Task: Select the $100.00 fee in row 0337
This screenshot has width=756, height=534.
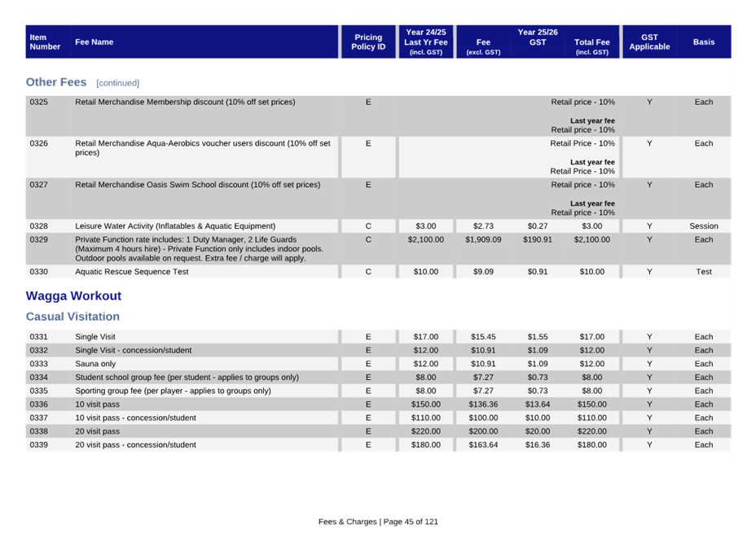Action: click(483, 418)
